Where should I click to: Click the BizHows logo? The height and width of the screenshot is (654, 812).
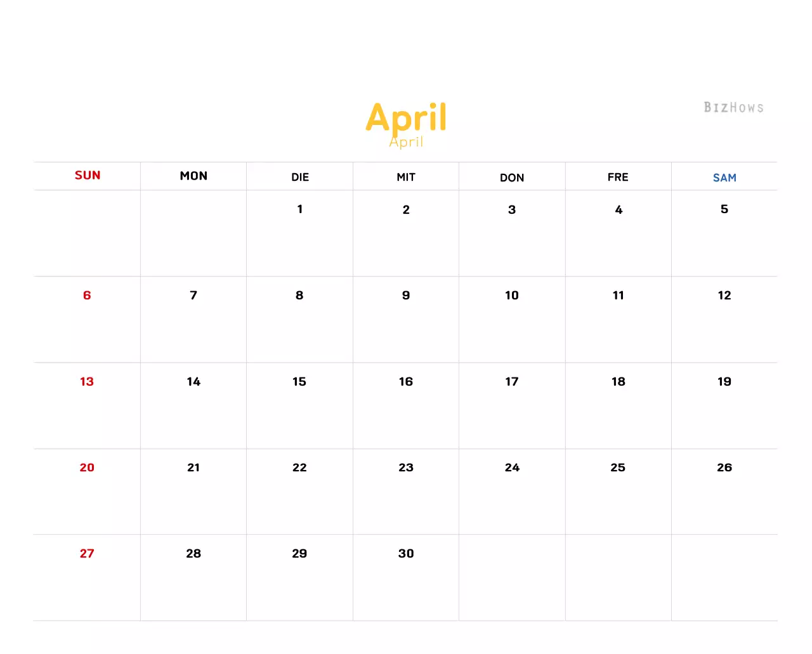[733, 107]
